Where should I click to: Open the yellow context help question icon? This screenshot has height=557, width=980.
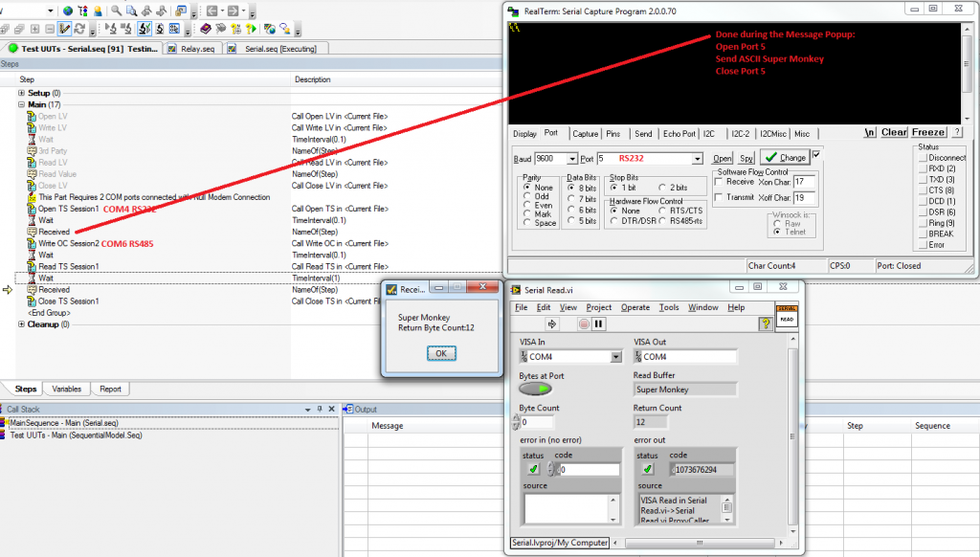click(x=766, y=324)
